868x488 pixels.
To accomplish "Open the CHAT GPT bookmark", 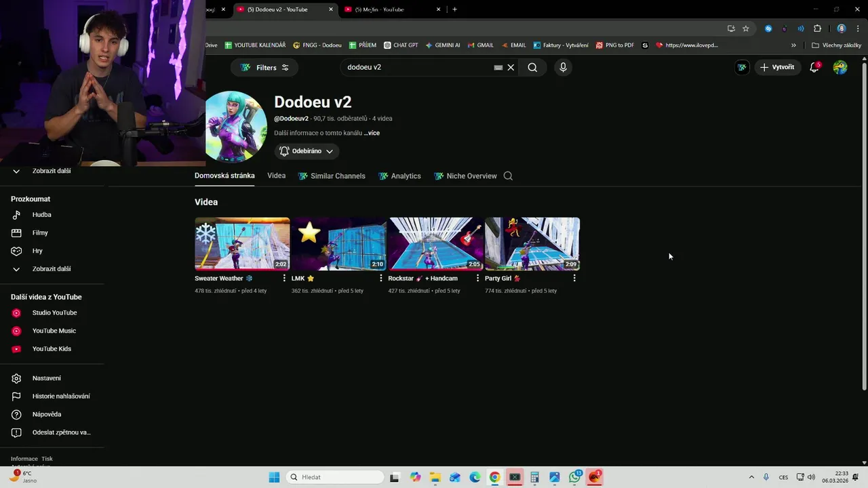I will click(401, 45).
